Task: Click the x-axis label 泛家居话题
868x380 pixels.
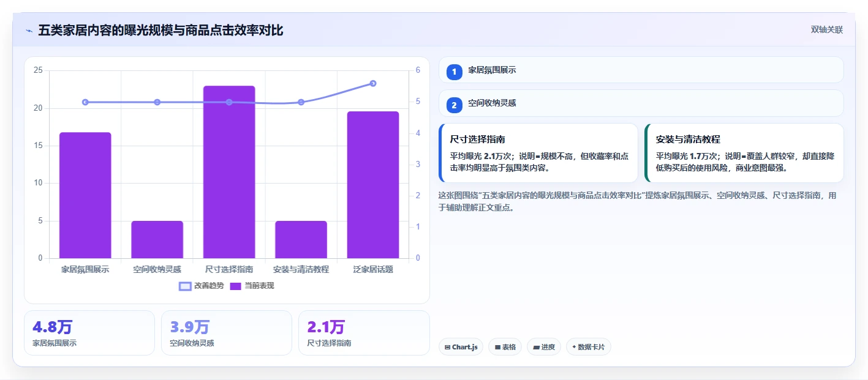Action: tap(373, 269)
